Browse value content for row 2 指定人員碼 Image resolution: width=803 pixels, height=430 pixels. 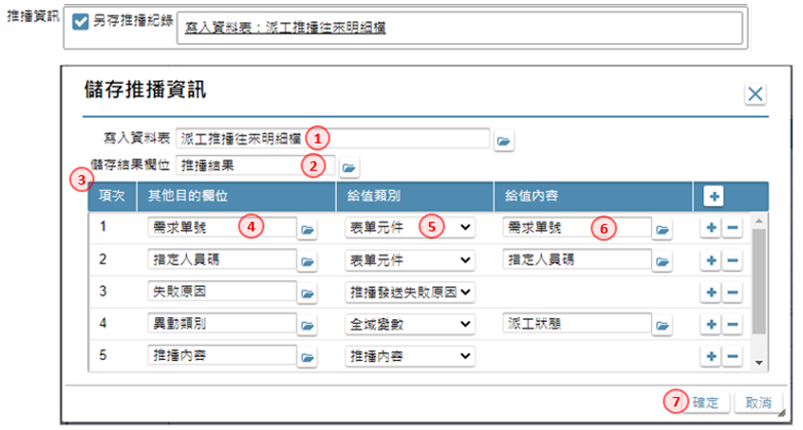(662, 262)
